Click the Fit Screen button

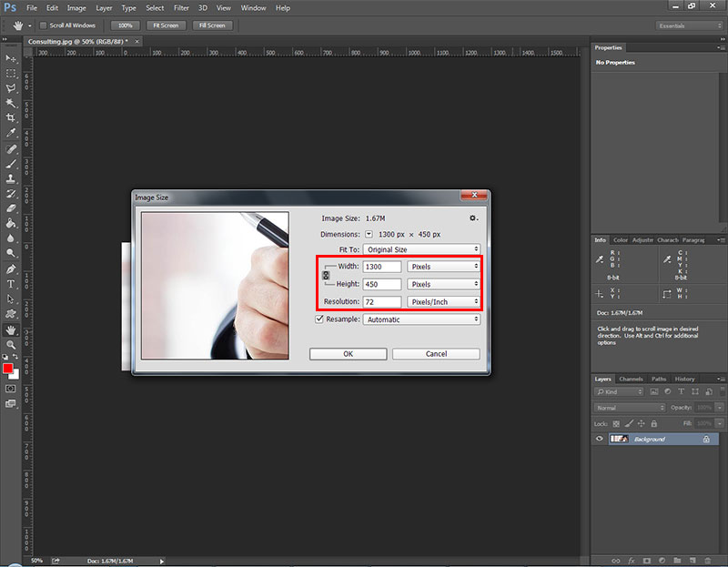coord(166,25)
